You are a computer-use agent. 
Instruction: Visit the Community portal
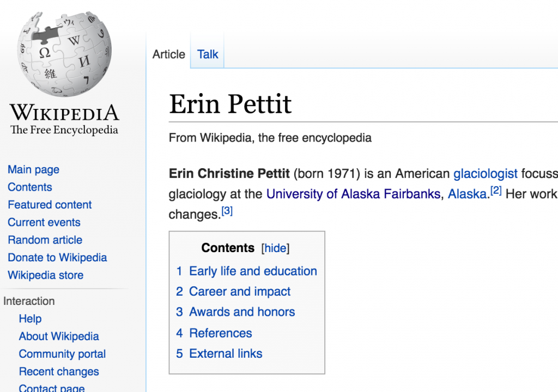[62, 354]
